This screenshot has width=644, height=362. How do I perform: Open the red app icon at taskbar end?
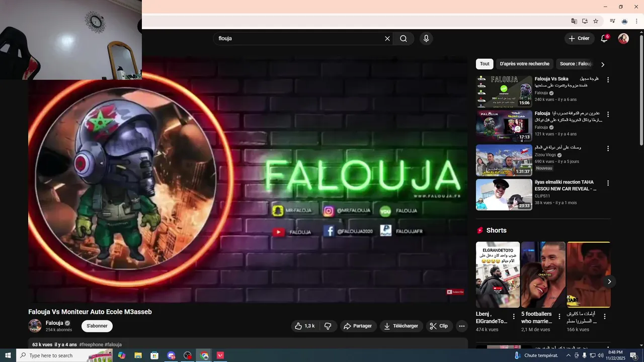click(220, 355)
